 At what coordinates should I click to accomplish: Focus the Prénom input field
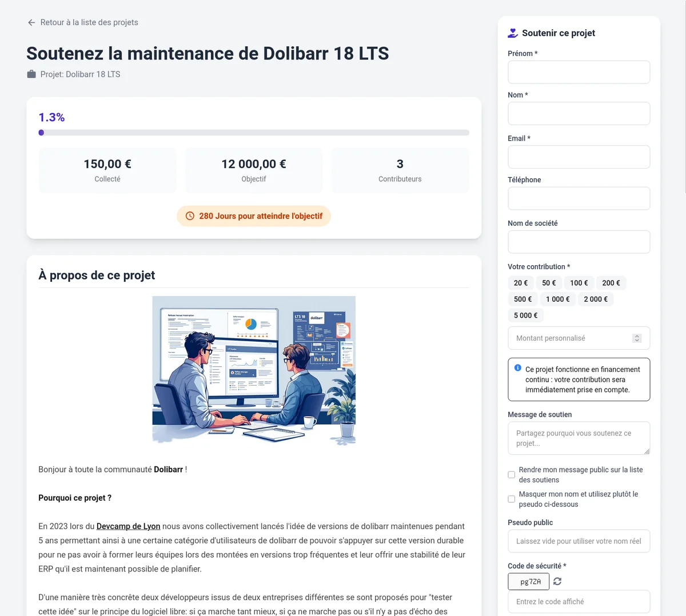pyautogui.click(x=579, y=72)
